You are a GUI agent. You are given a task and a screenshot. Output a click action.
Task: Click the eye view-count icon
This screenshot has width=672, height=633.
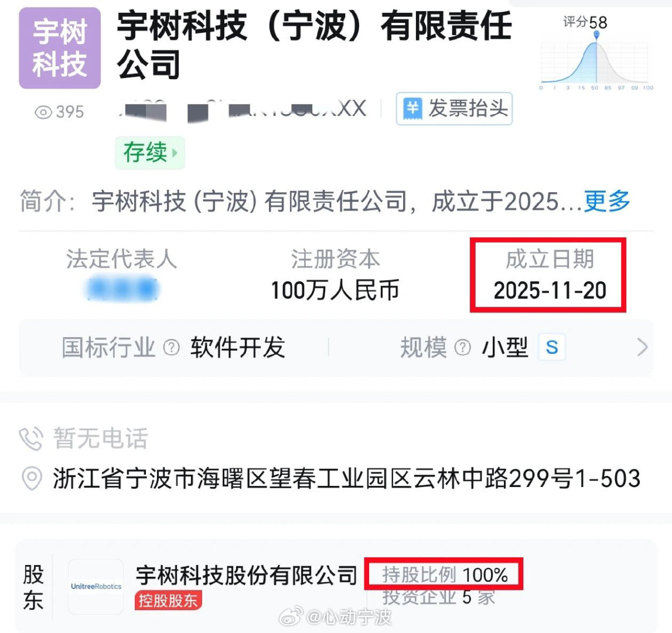click(x=43, y=113)
